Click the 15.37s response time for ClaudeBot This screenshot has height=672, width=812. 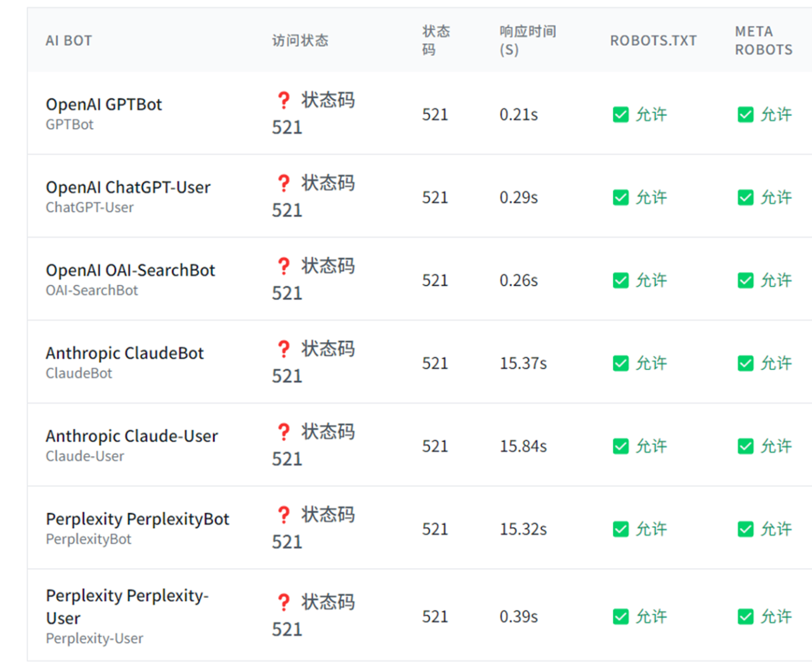pyautogui.click(x=523, y=364)
